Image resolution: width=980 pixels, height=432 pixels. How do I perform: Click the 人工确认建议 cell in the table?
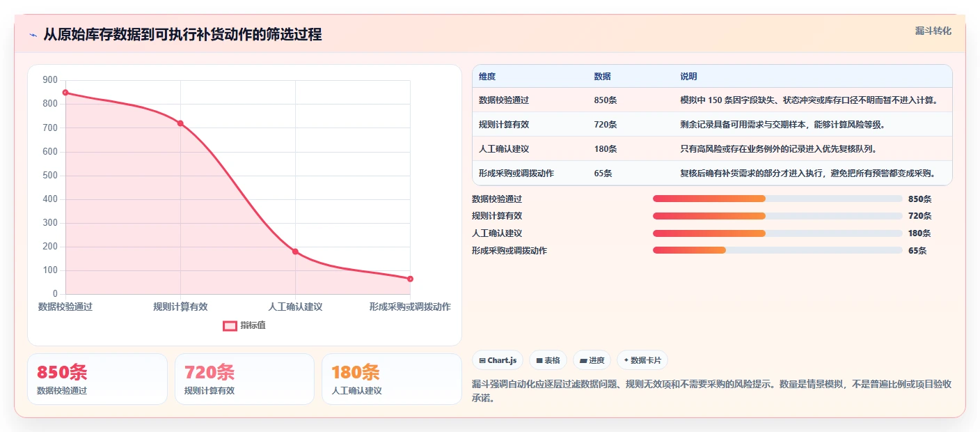504,149
